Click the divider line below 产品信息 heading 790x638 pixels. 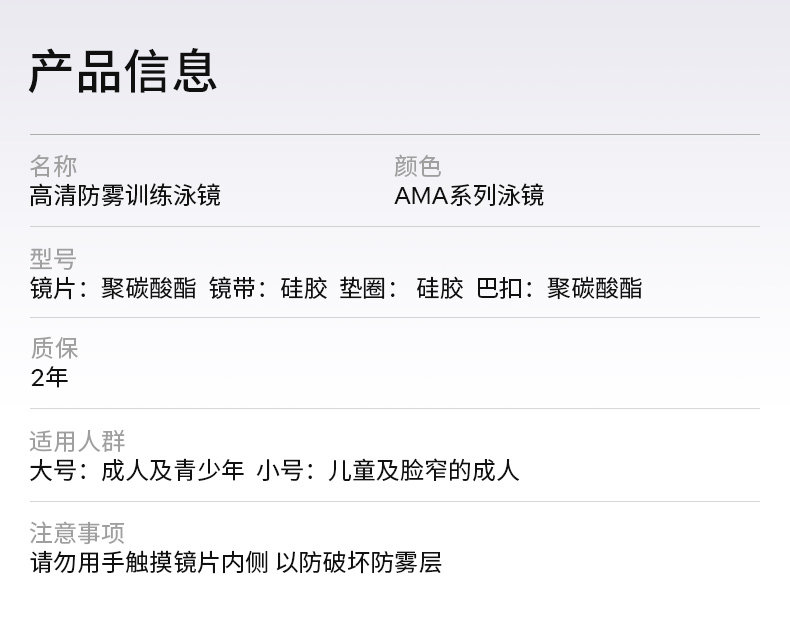point(394,134)
